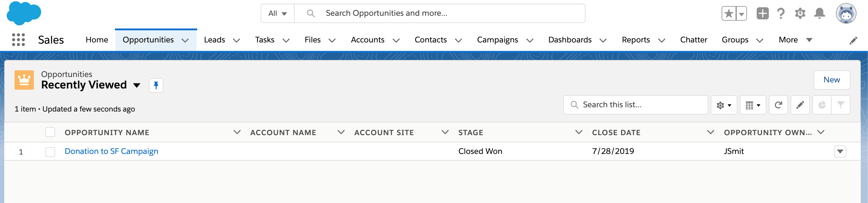Select all rows with header checkbox
868x203 pixels.
50,132
